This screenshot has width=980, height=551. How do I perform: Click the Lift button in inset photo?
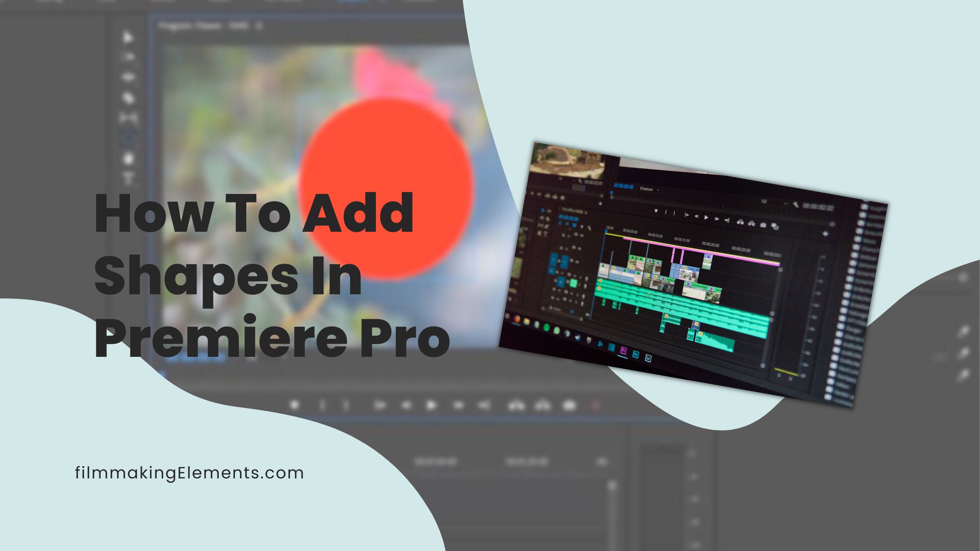(740, 222)
